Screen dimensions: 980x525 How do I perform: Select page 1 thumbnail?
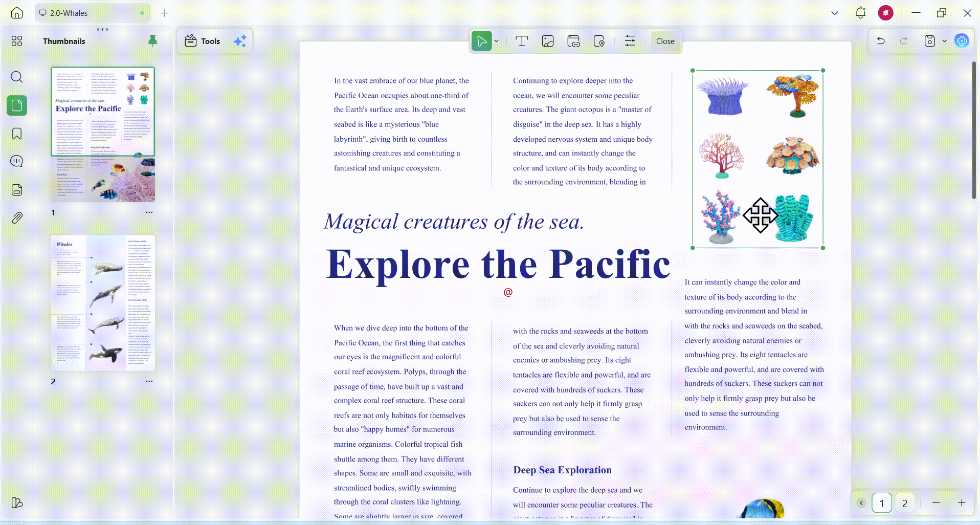coord(103,135)
